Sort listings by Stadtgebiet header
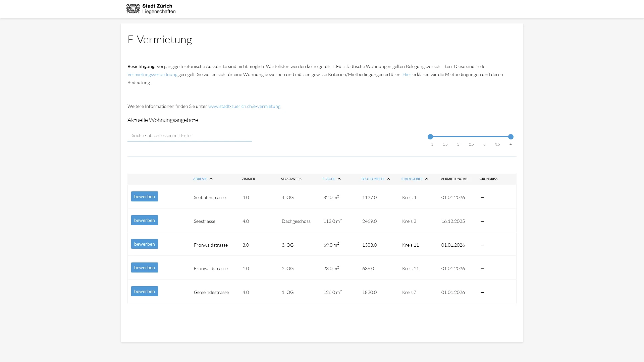This screenshot has width=644, height=362. 412,179
